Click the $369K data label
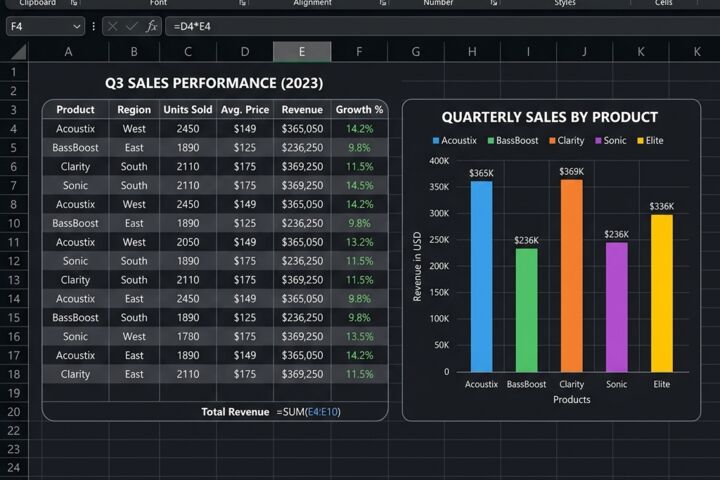 pos(571,172)
